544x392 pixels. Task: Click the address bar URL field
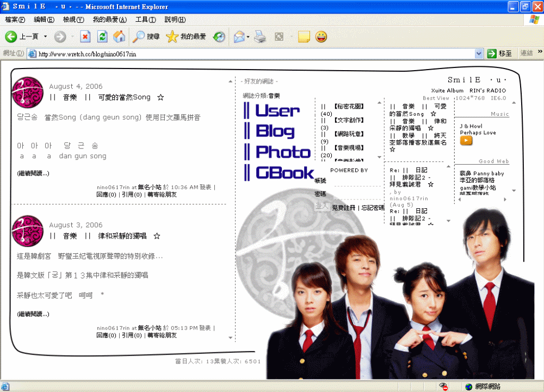point(255,54)
